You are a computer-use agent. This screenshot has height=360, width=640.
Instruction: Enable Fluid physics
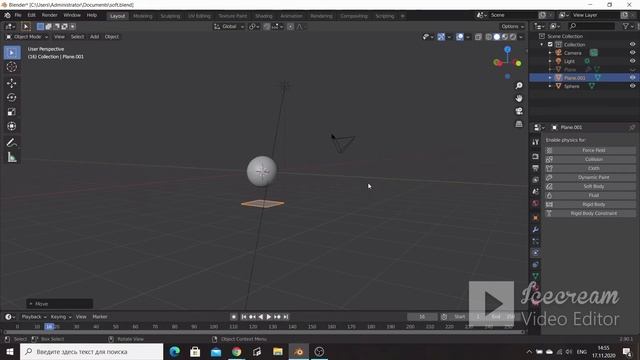[x=590, y=196]
